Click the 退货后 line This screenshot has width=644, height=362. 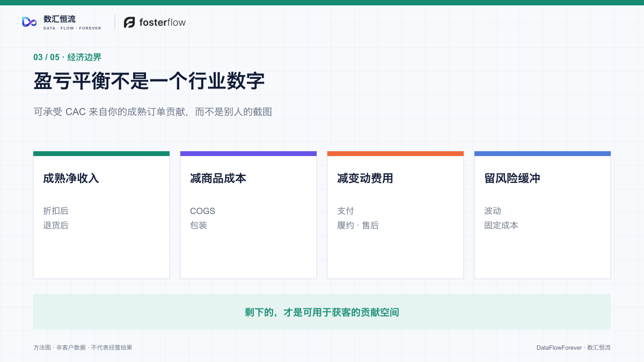56,225
